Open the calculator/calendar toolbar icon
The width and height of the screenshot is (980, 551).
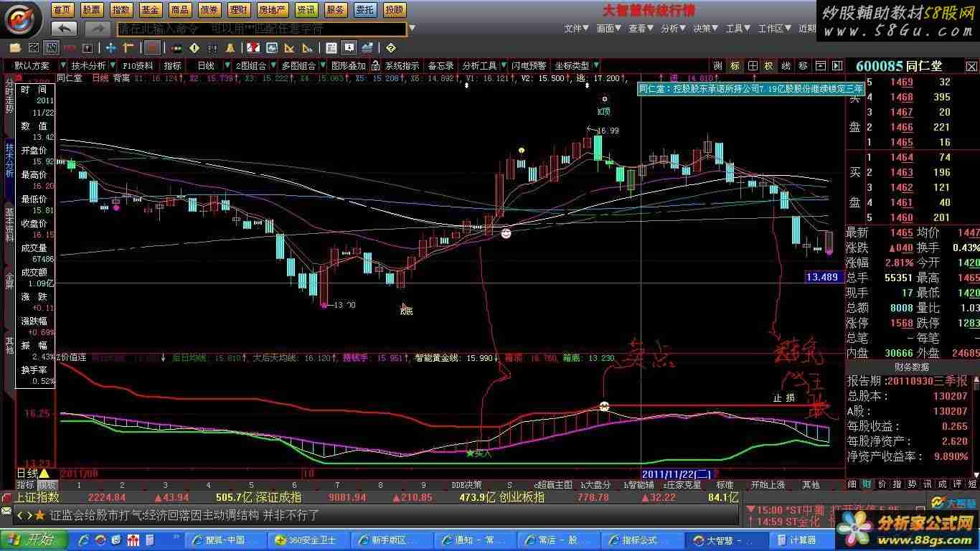(x=331, y=48)
